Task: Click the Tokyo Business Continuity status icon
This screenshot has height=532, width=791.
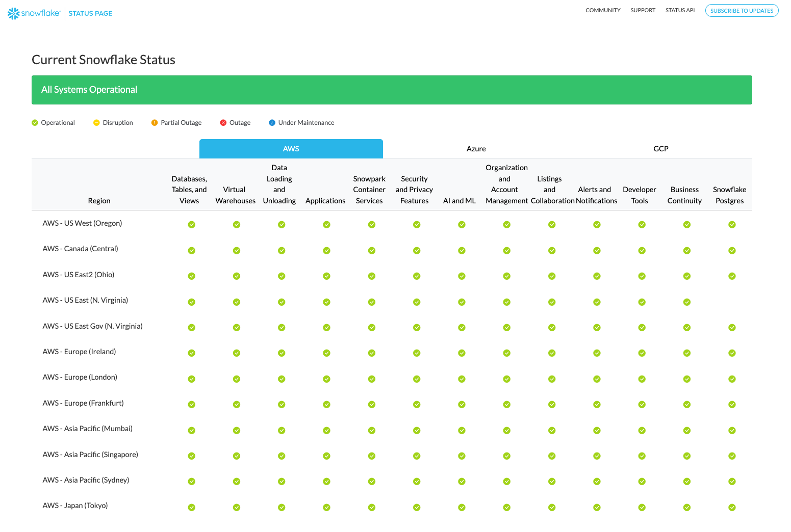Action: click(x=687, y=508)
